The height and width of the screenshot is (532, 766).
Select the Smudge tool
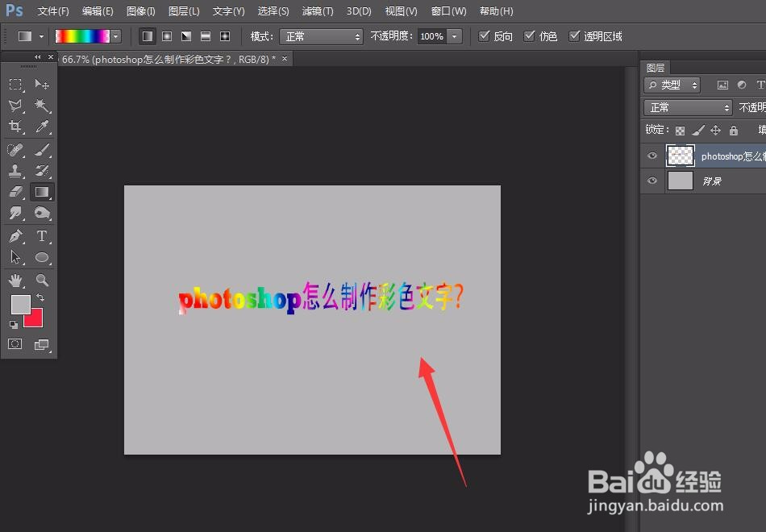[15, 213]
